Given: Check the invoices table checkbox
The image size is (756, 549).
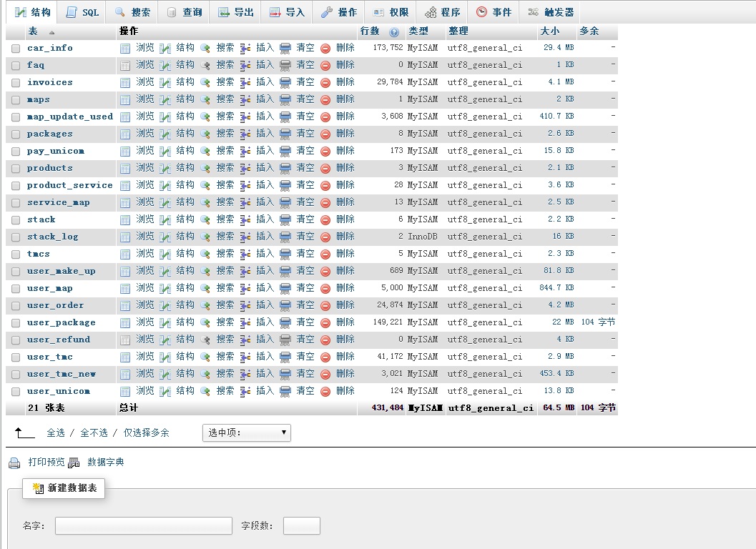Looking at the screenshot, I should (x=16, y=83).
